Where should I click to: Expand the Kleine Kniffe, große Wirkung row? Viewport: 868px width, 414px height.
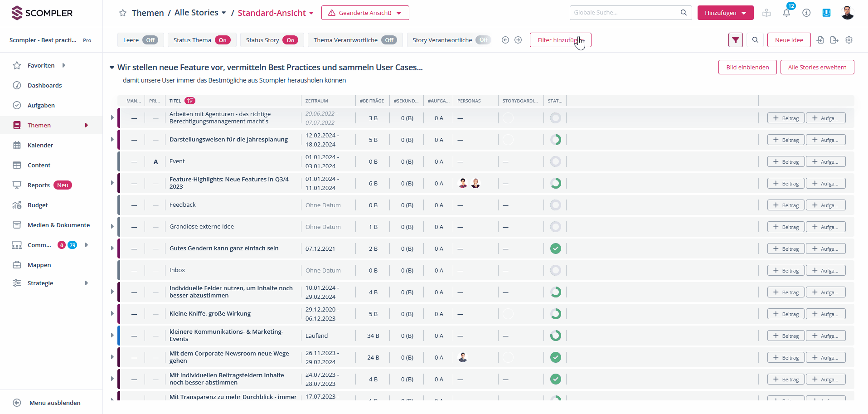[112, 313]
